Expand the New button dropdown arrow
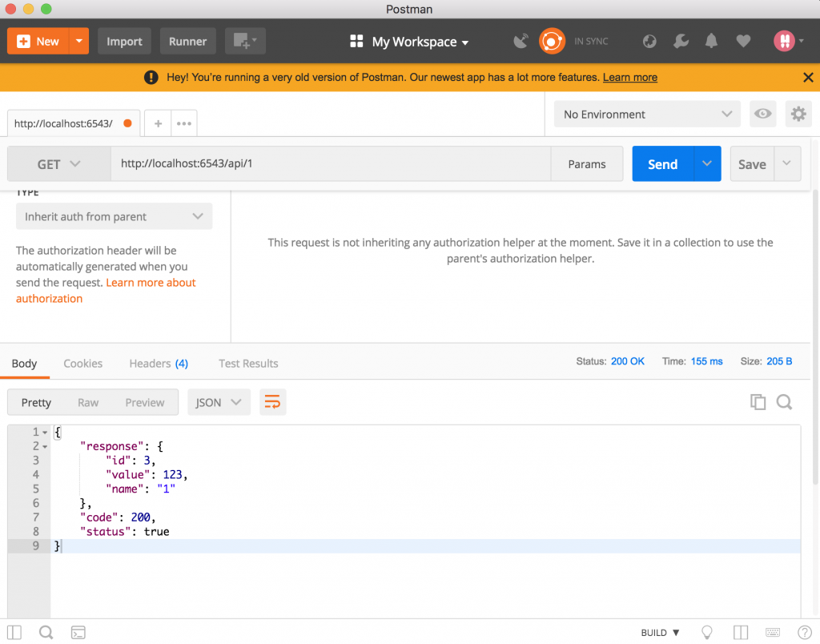This screenshot has width=820, height=644. click(79, 42)
